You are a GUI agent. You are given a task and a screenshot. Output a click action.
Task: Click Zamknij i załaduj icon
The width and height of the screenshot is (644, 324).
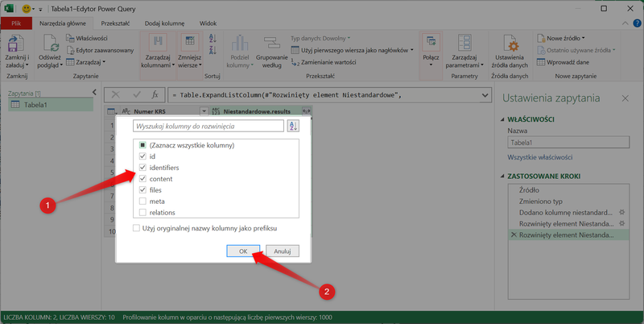[x=15, y=44]
